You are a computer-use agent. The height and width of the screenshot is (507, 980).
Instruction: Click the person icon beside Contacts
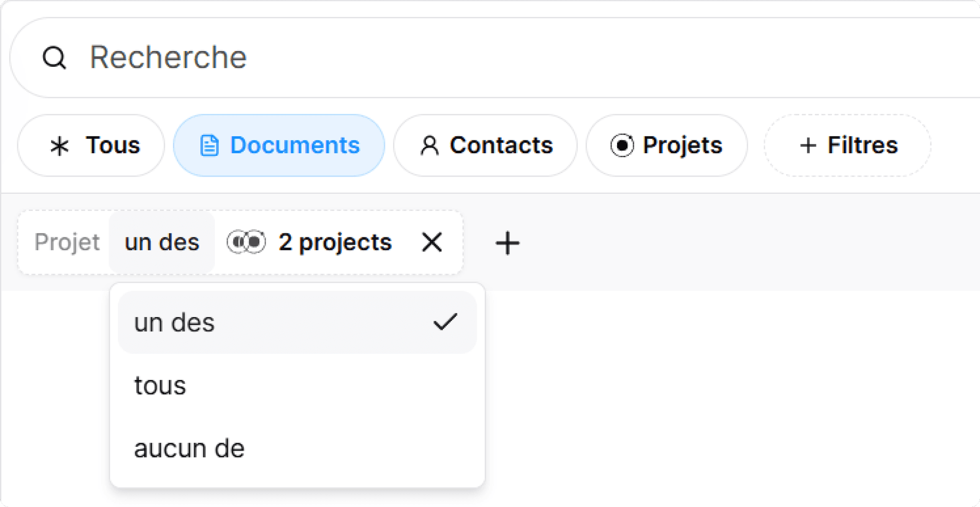429,146
